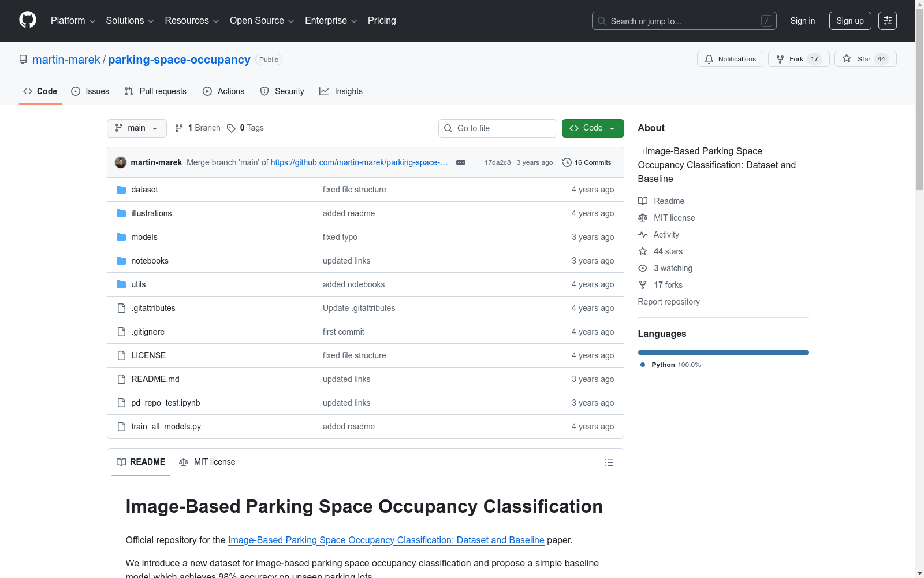Image resolution: width=924 pixels, height=578 pixels.
Task: Click the illustrations folder icon
Action: click(121, 213)
